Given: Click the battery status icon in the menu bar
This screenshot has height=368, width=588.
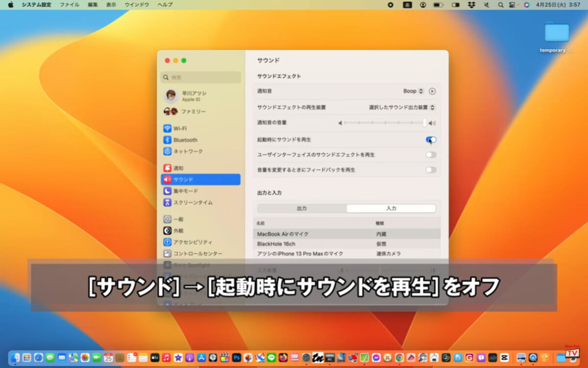Looking at the screenshot, I should pos(439,5).
